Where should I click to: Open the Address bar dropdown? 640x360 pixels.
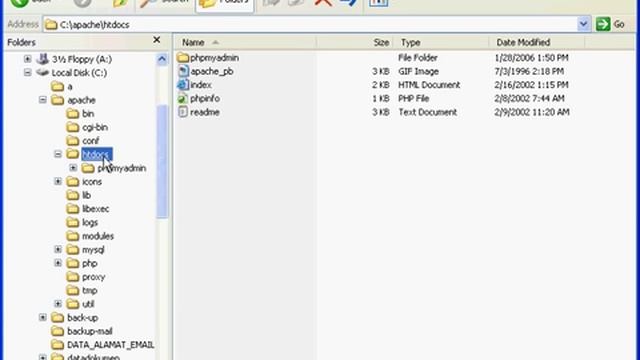click(583, 24)
